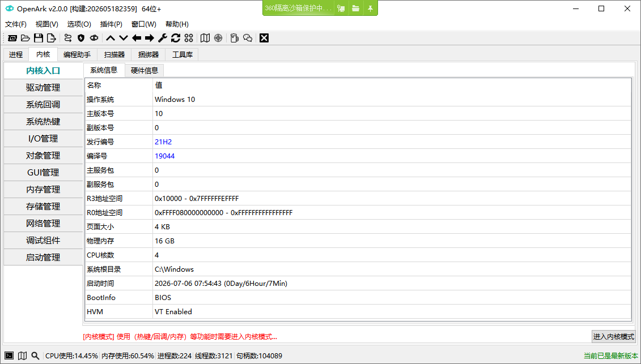Click the up chevron toolbar icon
This screenshot has height=364, width=641.
(111, 38)
